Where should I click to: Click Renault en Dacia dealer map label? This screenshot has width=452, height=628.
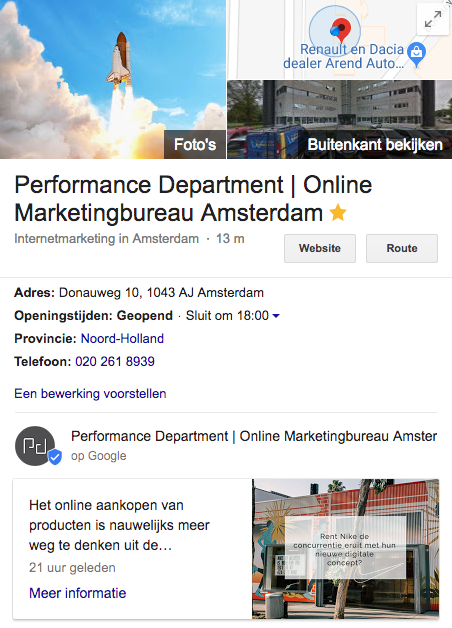click(x=344, y=56)
